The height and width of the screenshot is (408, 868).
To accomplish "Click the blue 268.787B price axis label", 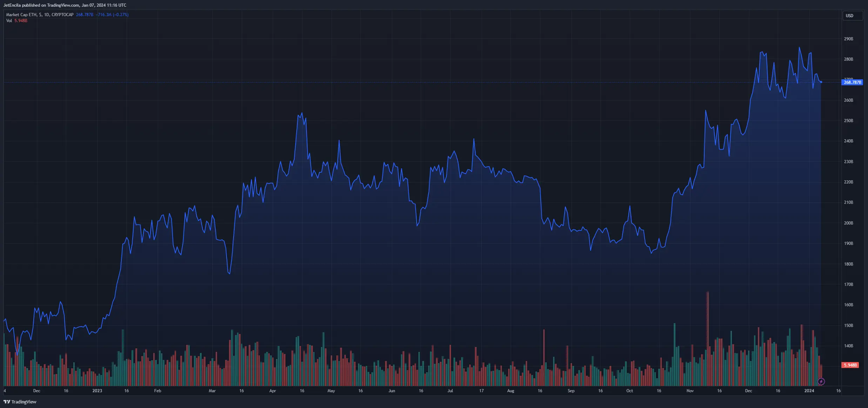I will coord(852,82).
